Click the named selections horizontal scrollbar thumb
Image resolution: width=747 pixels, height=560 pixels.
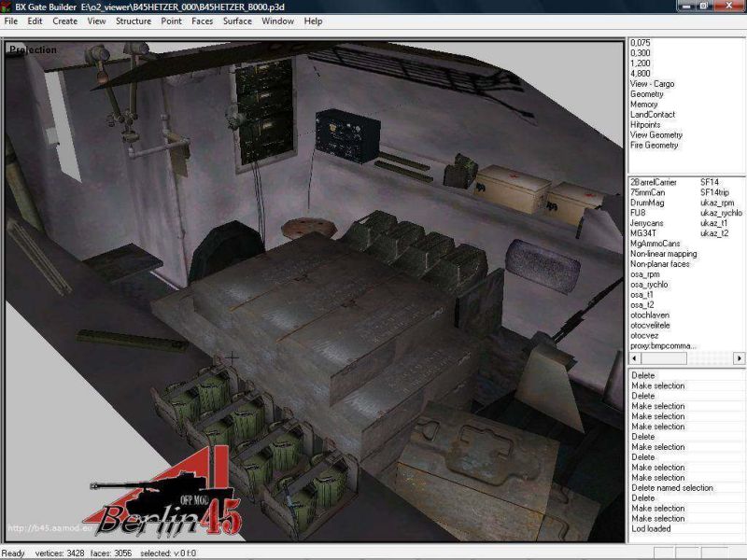[x=664, y=357]
